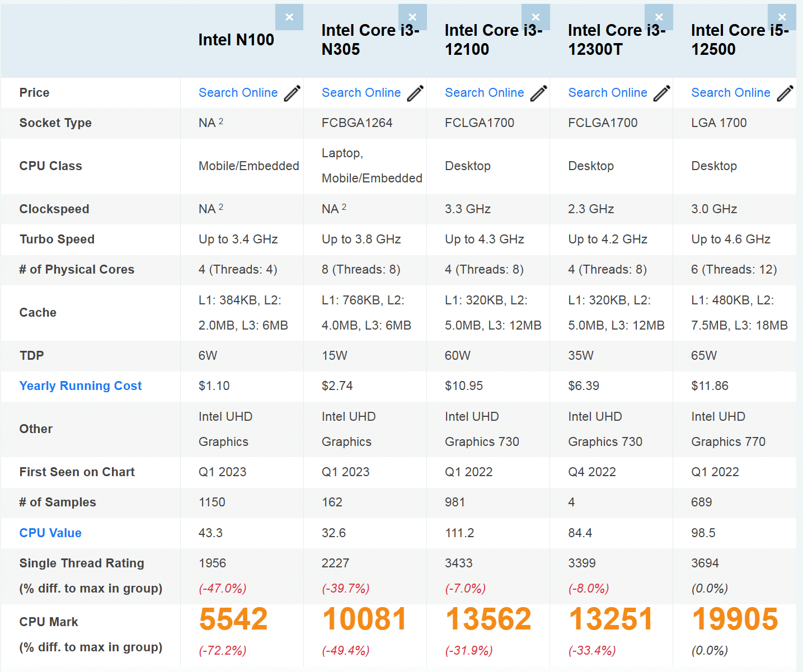Remove Intel N100 from comparison
This screenshot has height=672, width=803.
(289, 17)
